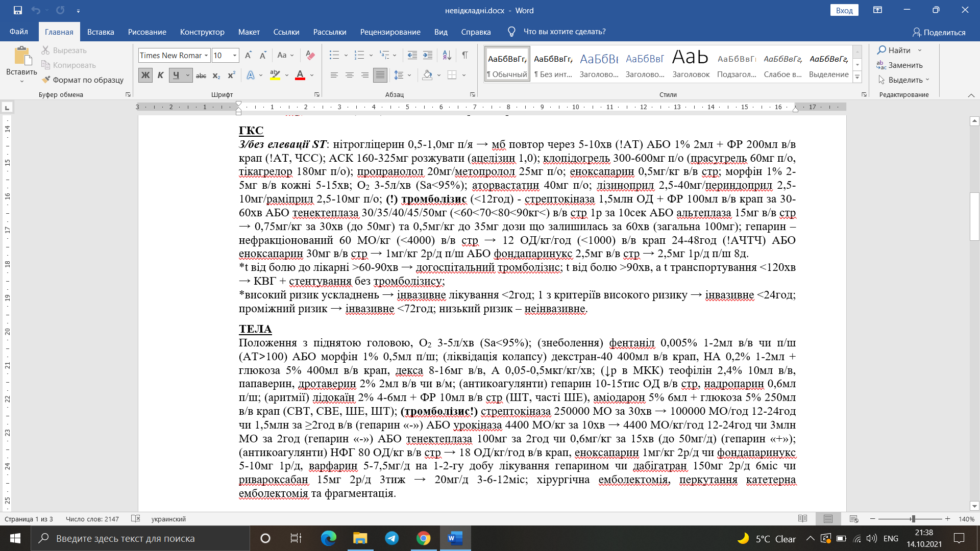The width and height of the screenshot is (980, 551).
Task: Open the Файл menu
Action: (18, 32)
